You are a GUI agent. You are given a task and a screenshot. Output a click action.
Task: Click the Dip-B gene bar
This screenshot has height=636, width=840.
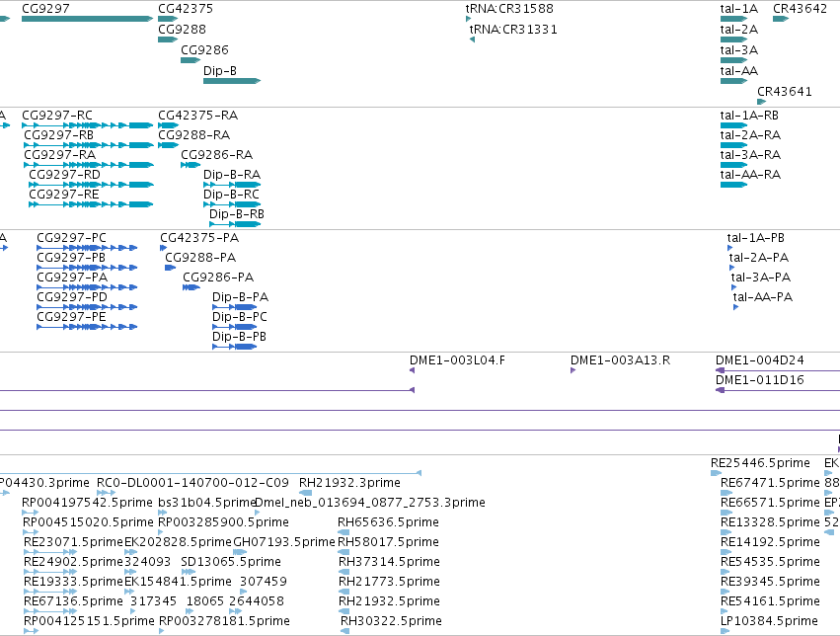[x=232, y=81]
